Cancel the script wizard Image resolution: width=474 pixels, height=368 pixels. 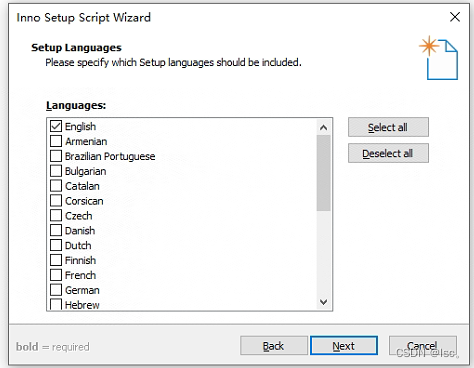(423, 346)
